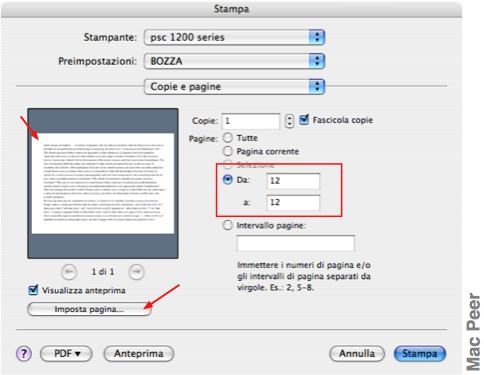Select the Pagina corrente radio button
Viewport: 484px width, 375px height.
click(228, 151)
